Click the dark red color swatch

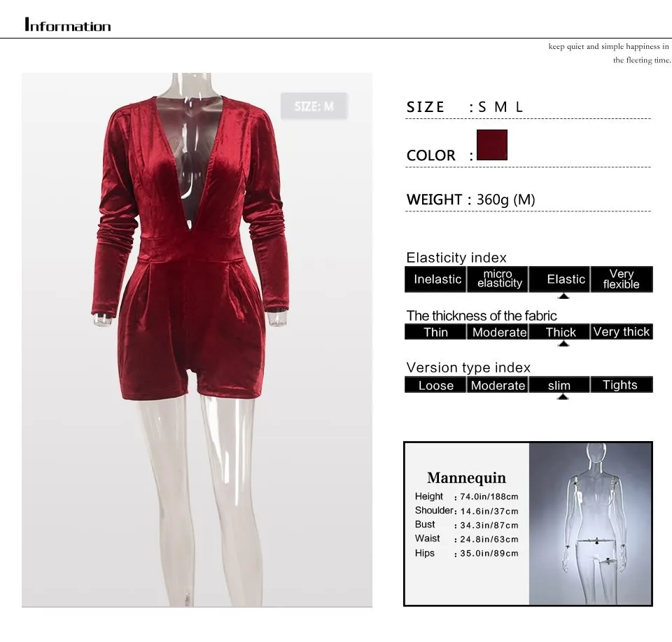click(491, 145)
